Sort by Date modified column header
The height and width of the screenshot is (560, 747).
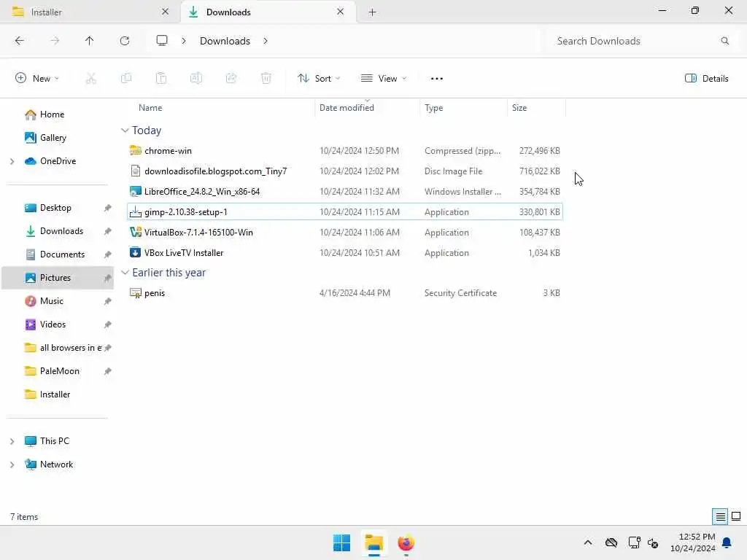tap(347, 108)
